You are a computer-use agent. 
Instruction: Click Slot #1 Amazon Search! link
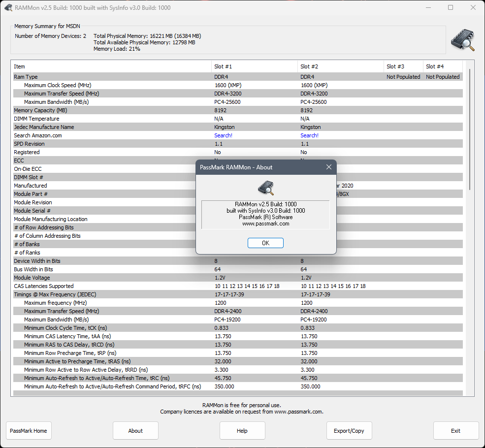223,135
